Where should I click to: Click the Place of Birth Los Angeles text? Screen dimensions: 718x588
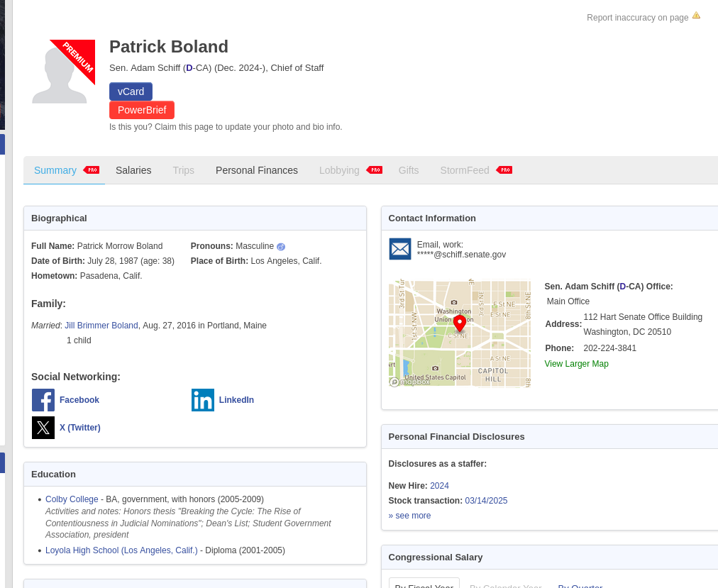point(256,261)
